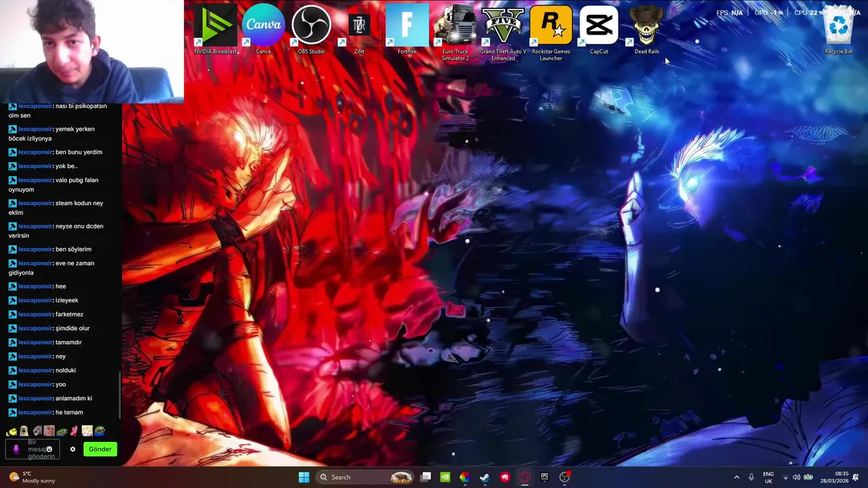Viewport: 868px width, 488px height.
Task: Open the weather widget showing 5°C
Action: 31,477
